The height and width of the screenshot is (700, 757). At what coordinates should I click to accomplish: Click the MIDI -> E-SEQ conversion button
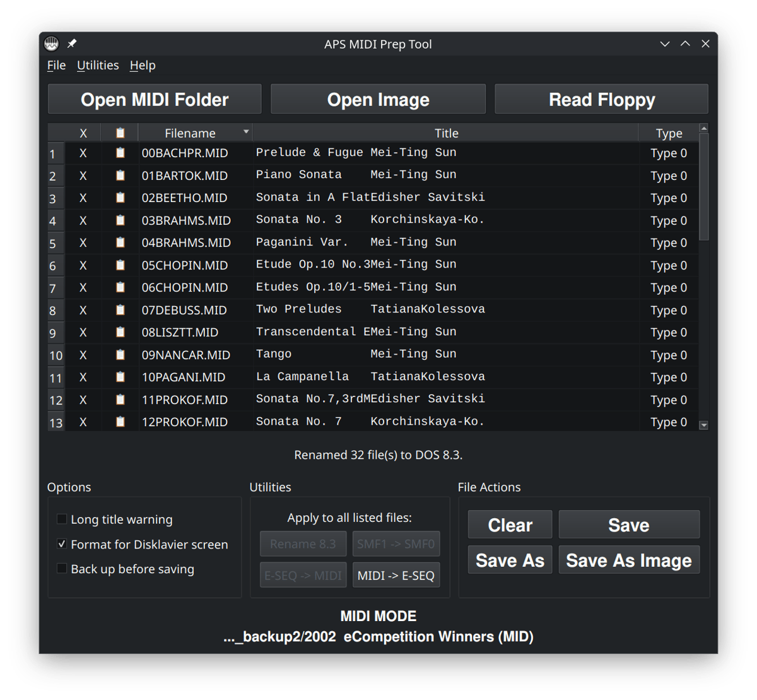[396, 575]
